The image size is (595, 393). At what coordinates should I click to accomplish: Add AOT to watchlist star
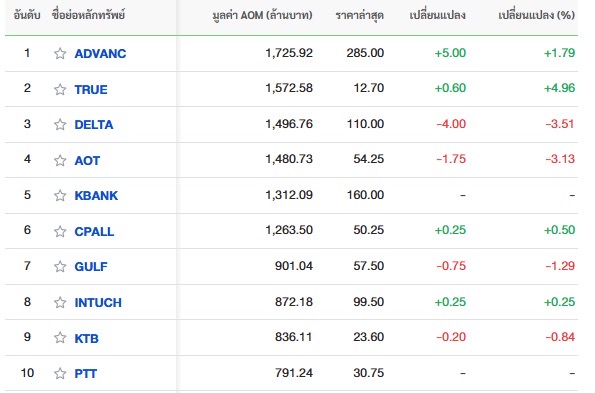[60, 160]
